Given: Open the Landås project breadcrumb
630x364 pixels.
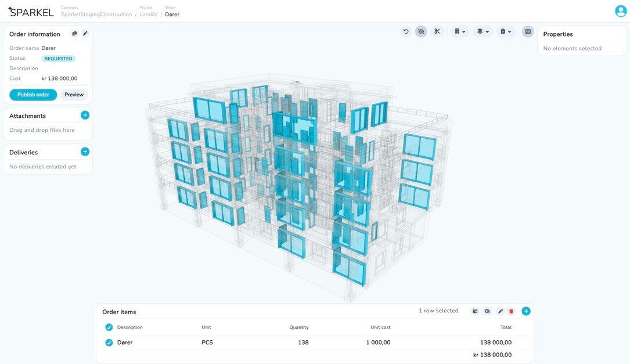Looking at the screenshot, I should [x=148, y=15].
